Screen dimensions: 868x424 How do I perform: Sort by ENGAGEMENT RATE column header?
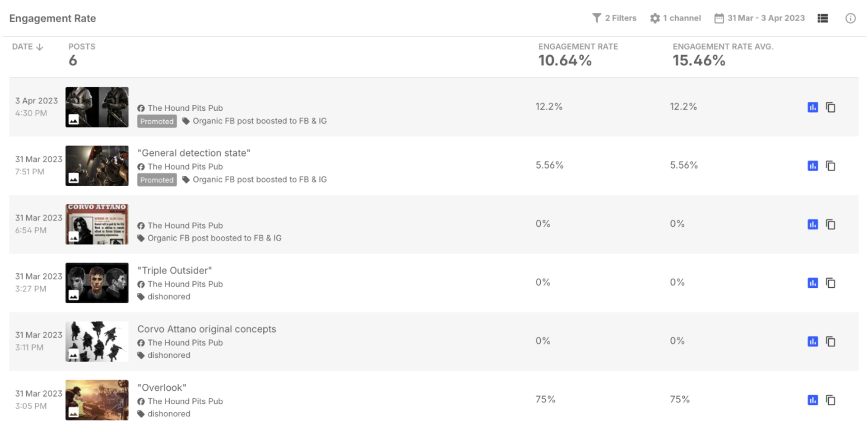(578, 46)
